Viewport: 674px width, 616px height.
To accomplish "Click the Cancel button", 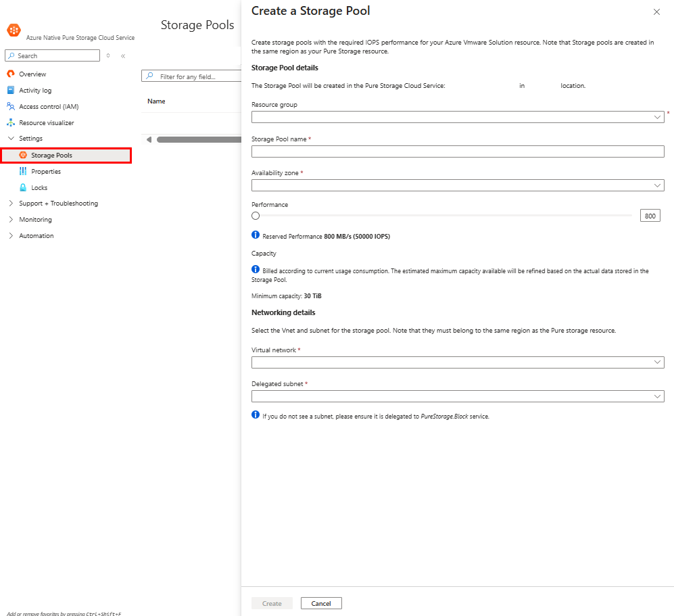I will tap(321, 602).
